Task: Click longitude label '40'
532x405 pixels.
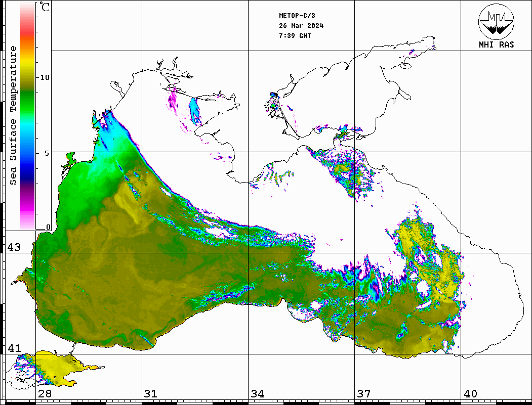Action: [470, 393]
